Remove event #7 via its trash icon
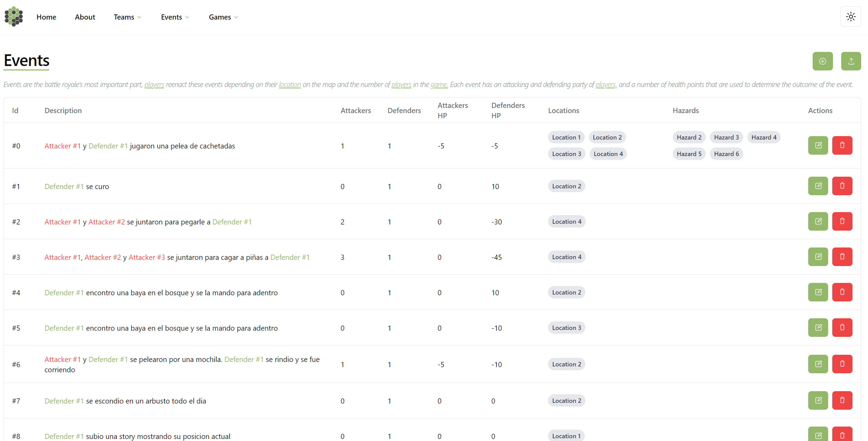The image size is (868, 441). click(842, 400)
